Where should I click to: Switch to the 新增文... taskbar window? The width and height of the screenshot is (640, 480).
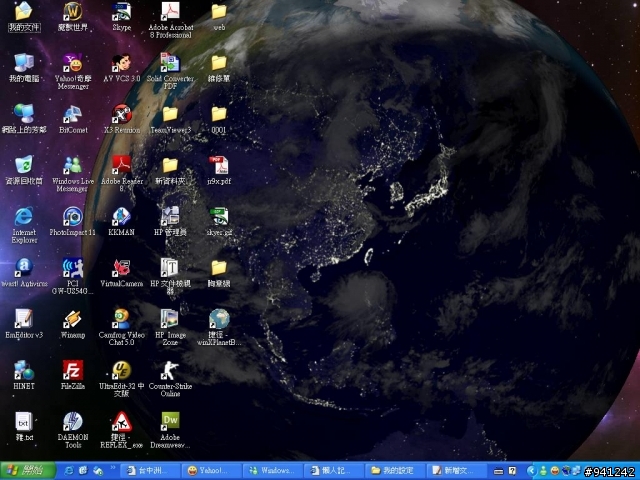(x=456, y=471)
